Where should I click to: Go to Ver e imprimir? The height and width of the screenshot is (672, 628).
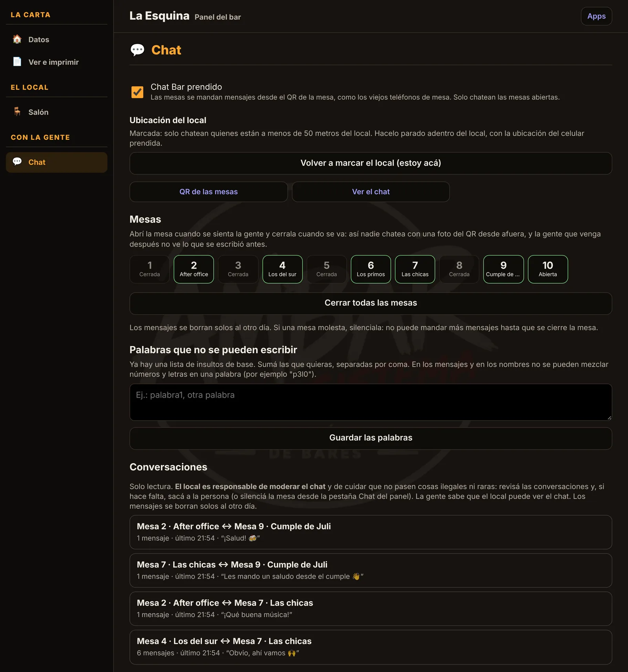point(57,62)
